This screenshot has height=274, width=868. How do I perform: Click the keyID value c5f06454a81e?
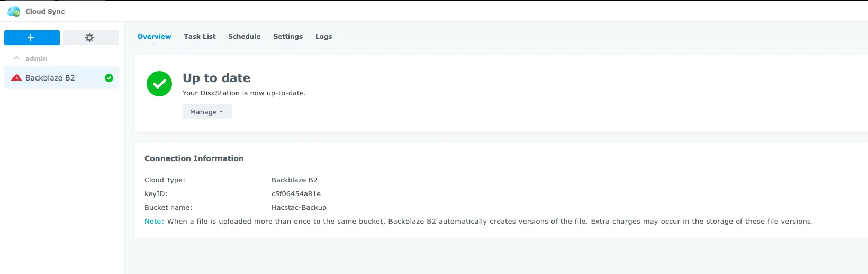click(296, 194)
